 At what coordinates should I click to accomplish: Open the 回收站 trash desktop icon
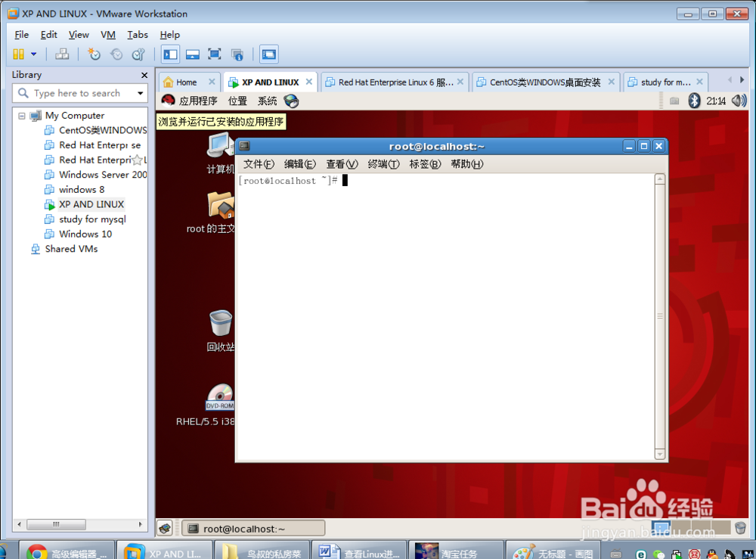pos(220,331)
